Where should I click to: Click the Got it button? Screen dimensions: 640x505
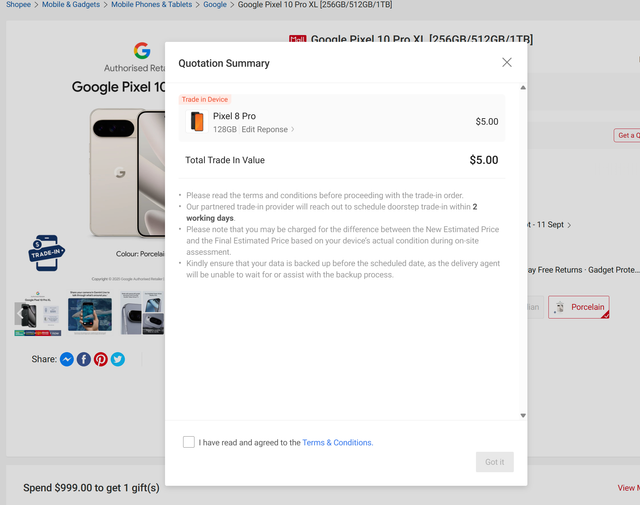(x=494, y=462)
